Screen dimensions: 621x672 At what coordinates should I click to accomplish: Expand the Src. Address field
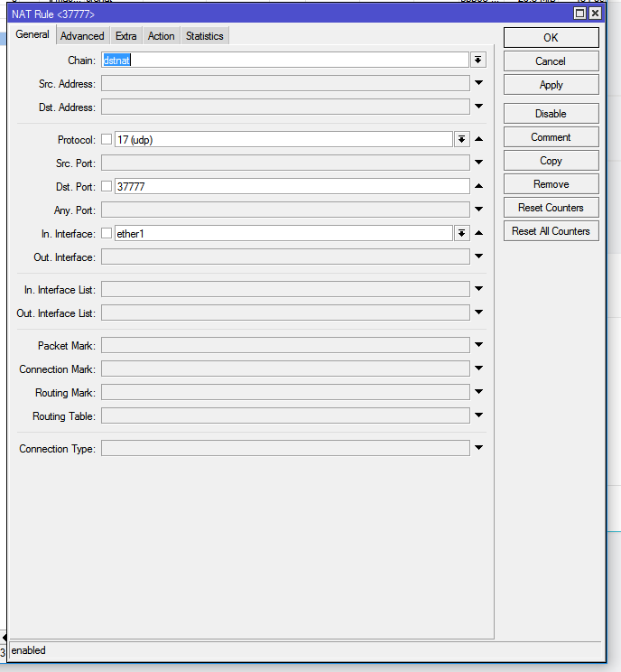click(478, 83)
